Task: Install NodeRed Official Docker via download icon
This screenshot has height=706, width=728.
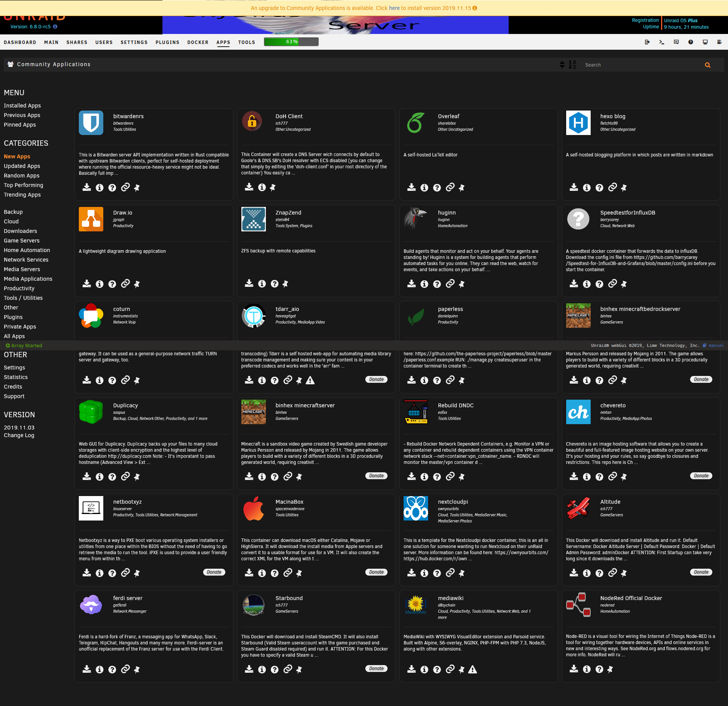Action: pos(574,669)
